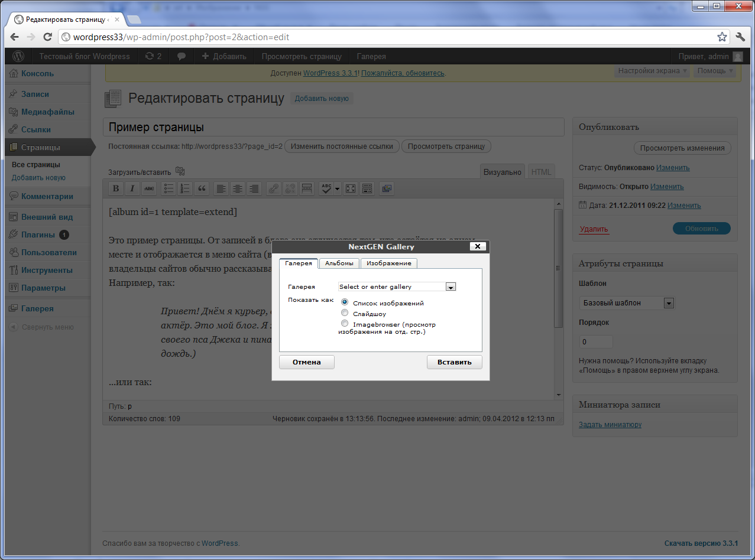Insert the More tag
The height and width of the screenshot is (560, 755).
click(306, 189)
